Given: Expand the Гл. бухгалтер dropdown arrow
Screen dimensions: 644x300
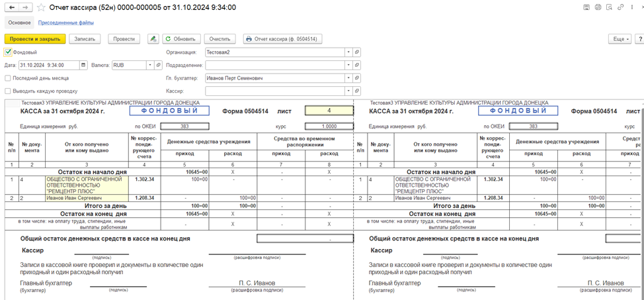Looking at the screenshot, I should coord(348,77).
